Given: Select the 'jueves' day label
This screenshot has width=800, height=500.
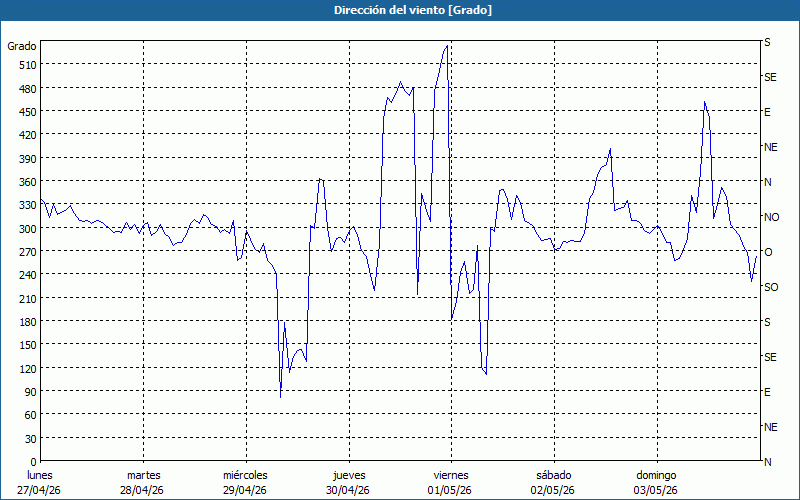Looking at the screenshot, I should pyautogui.click(x=349, y=476).
